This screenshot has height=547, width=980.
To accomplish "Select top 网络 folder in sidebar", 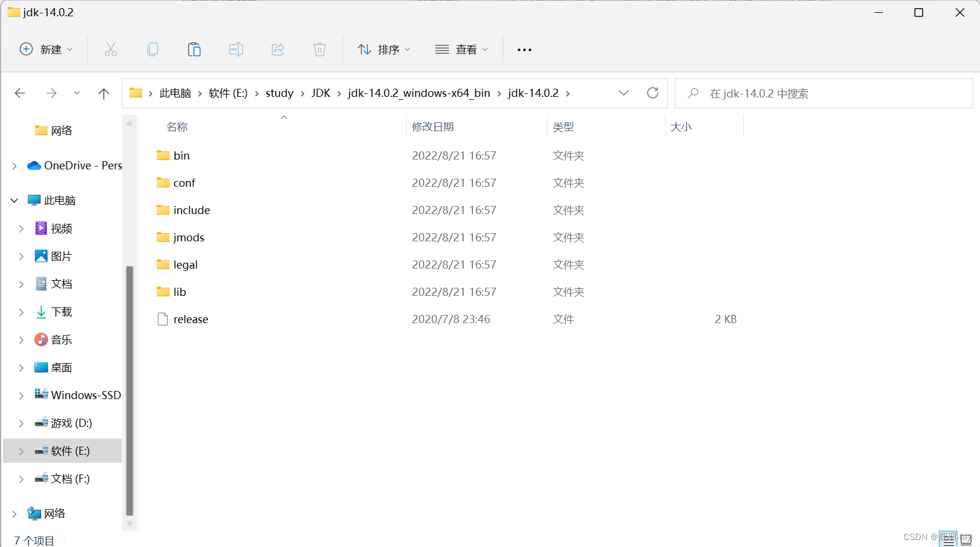I will tap(62, 131).
